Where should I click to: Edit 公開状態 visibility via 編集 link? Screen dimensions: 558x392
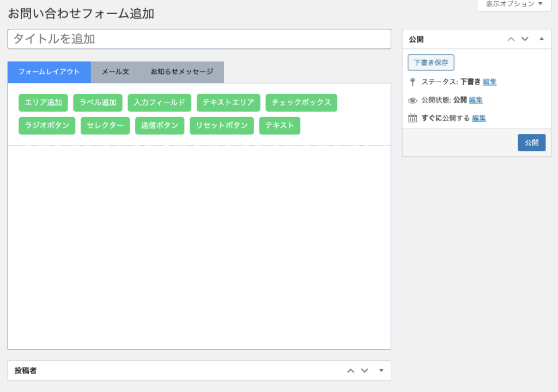[476, 100]
